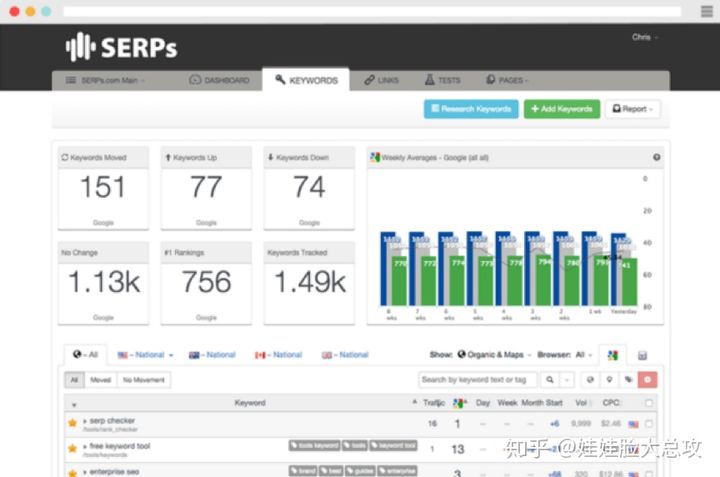Sort by the Traffic column header
This screenshot has height=477, width=720.
[434, 403]
